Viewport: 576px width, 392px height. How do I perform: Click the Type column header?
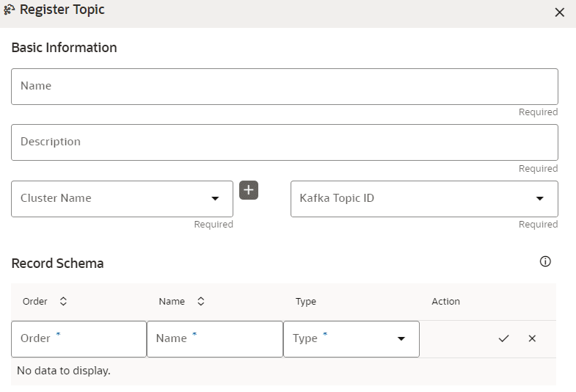[306, 301]
